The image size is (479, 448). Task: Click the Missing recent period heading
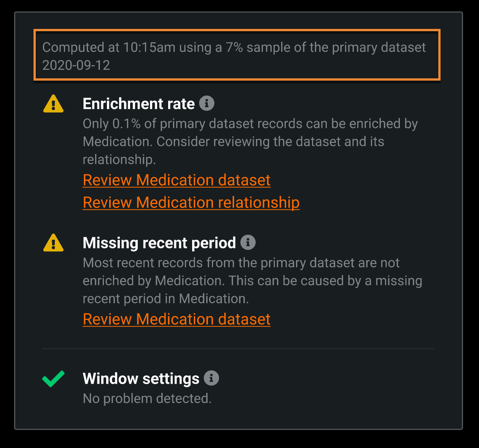159,243
